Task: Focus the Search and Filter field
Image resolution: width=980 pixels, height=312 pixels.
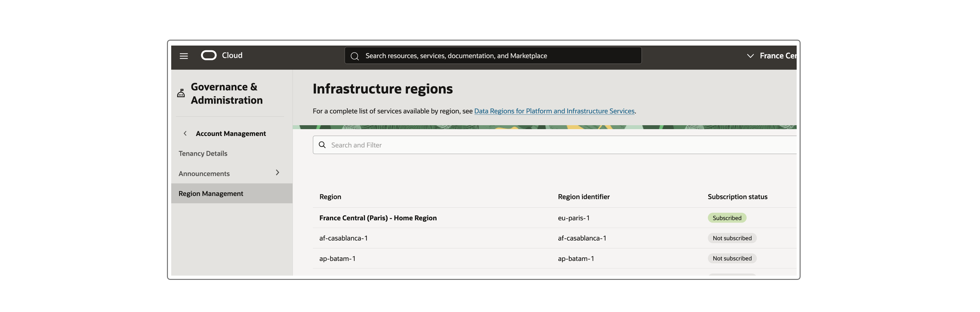Action: tap(533, 145)
